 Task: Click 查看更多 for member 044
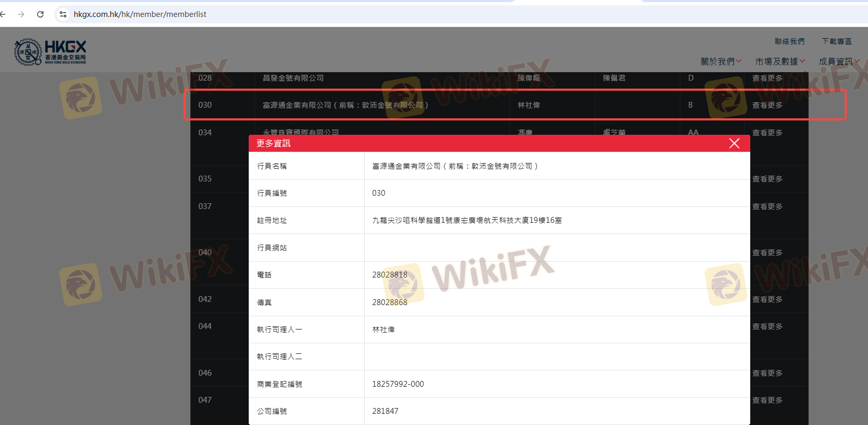767,326
